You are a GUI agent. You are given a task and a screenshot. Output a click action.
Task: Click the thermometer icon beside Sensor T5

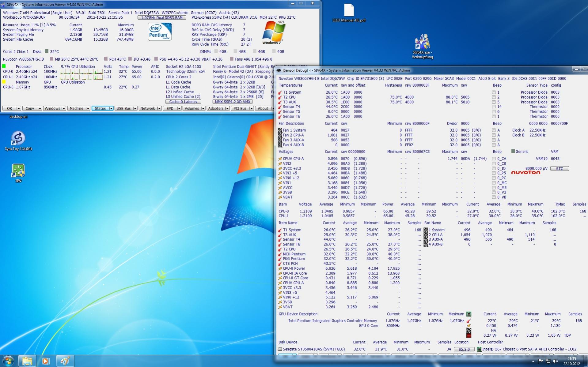coord(280,112)
